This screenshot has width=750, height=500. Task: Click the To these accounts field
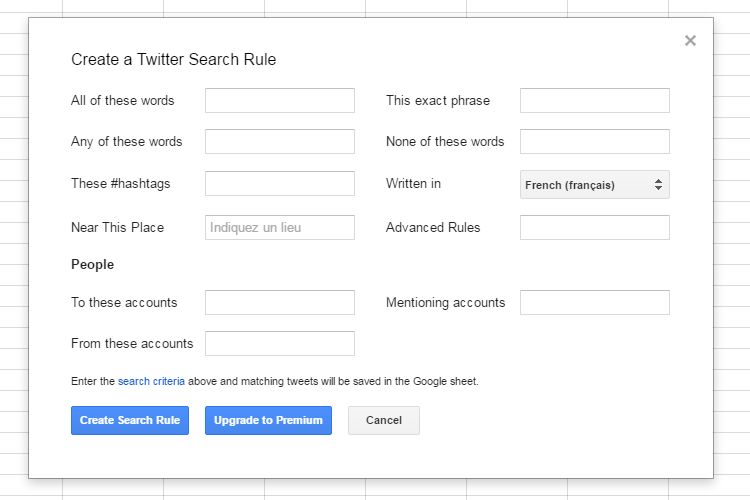[x=280, y=302]
